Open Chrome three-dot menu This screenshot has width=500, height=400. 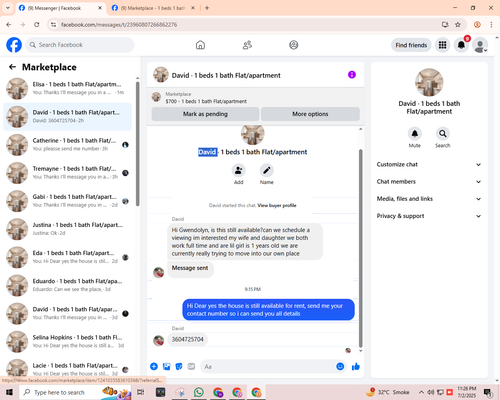tap(491, 24)
